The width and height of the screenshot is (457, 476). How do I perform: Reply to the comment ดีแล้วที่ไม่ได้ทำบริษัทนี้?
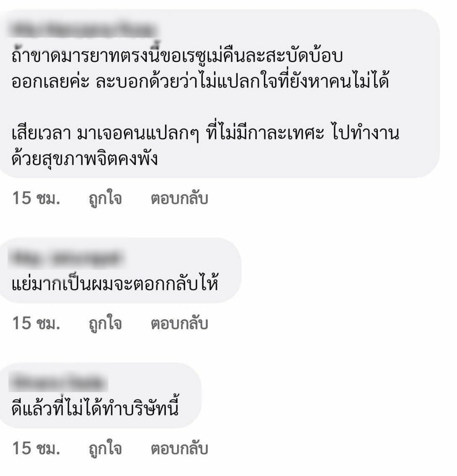click(x=179, y=449)
